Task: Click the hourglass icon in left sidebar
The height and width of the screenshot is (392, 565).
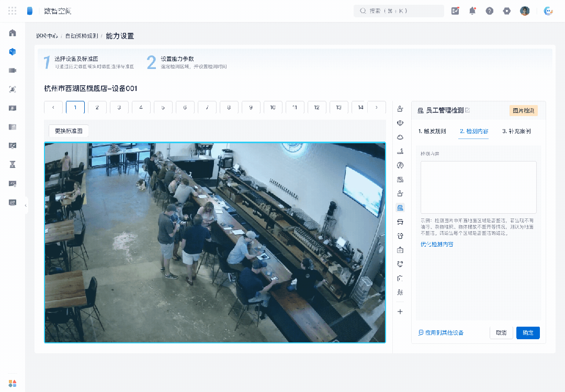Action: click(x=13, y=165)
